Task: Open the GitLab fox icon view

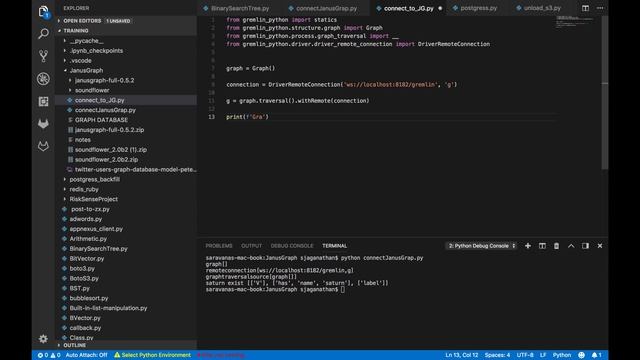Action: [43, 124]
